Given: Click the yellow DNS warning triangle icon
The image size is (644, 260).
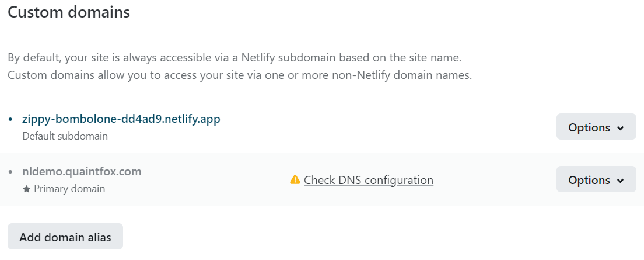Looking at the screenshot, I should point(295,180).
